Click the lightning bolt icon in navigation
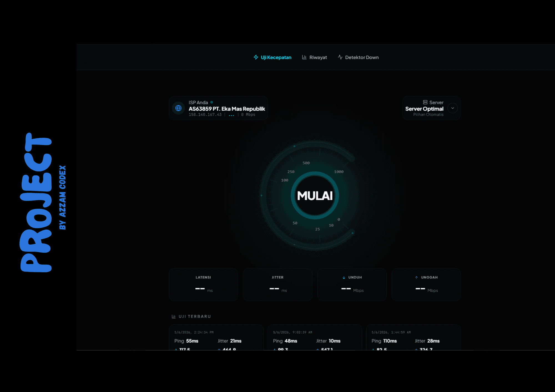Screen dimensions: 555x392 pyautogui.click(x=256, y=57)
